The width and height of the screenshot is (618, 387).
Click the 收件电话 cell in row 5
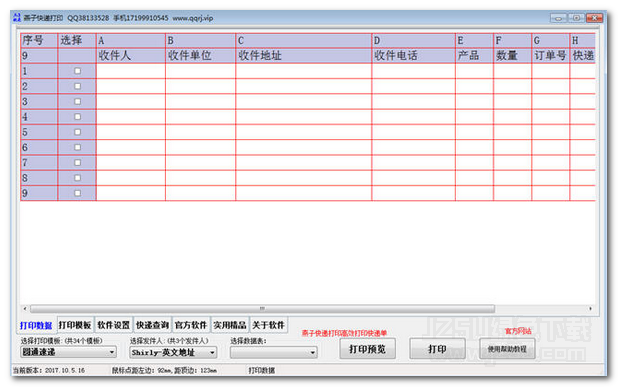coord(413,132)
